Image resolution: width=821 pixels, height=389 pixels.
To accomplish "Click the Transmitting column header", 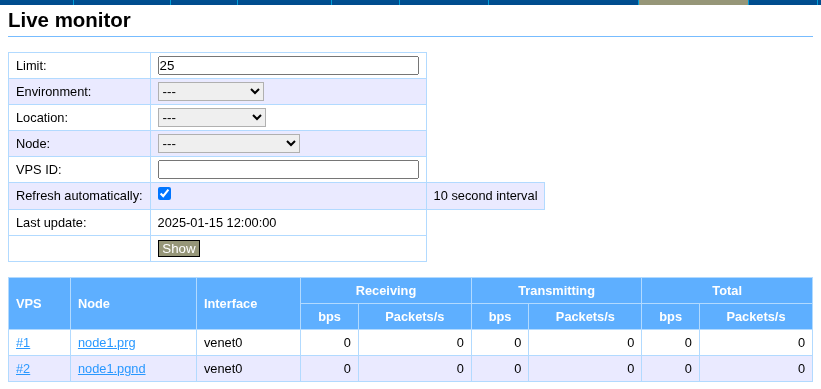I will 556,291.
